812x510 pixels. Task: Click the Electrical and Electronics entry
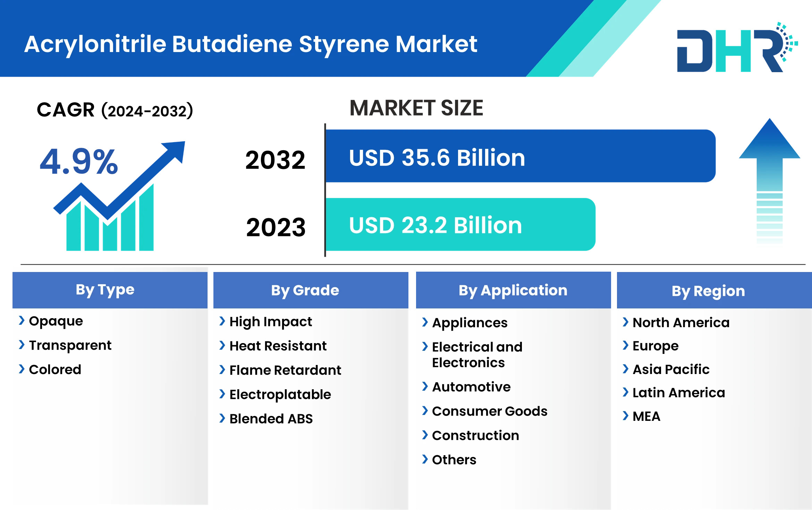(x=477, y=355)
